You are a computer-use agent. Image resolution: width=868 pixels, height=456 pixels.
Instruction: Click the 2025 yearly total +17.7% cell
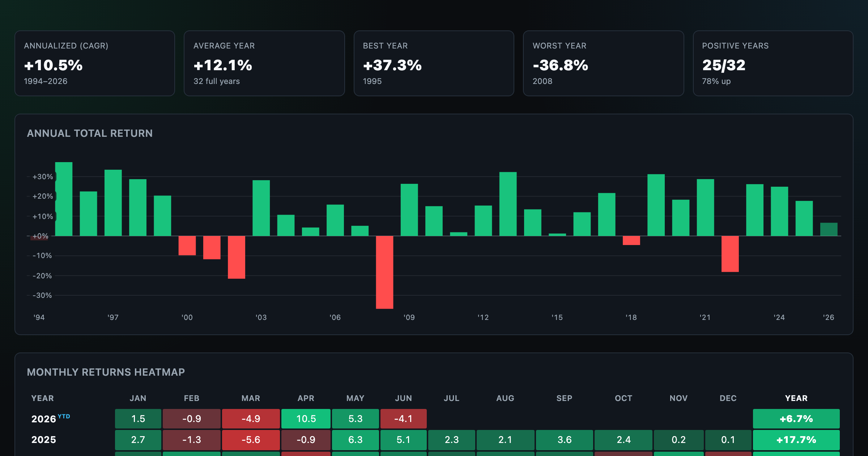point(796,440)
